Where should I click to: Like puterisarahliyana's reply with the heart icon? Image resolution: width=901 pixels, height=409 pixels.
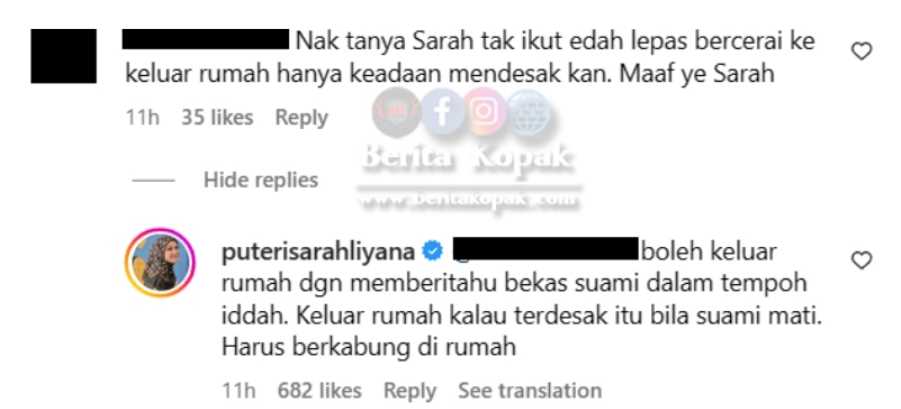(861, 261)
